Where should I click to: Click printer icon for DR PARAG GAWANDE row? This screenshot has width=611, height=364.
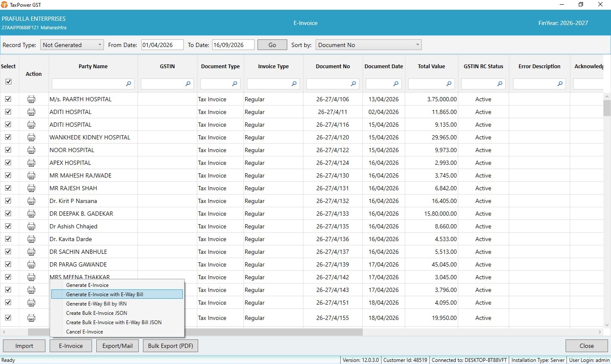coord(31,264)
